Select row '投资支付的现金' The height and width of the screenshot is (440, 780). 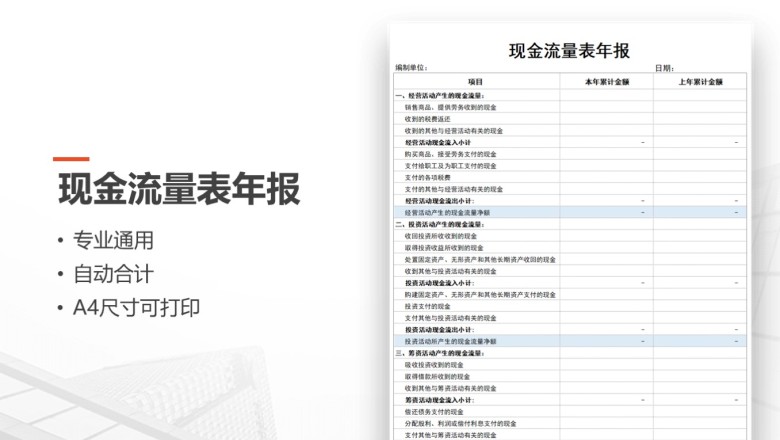pyautogui.click(x=570, y=306)
